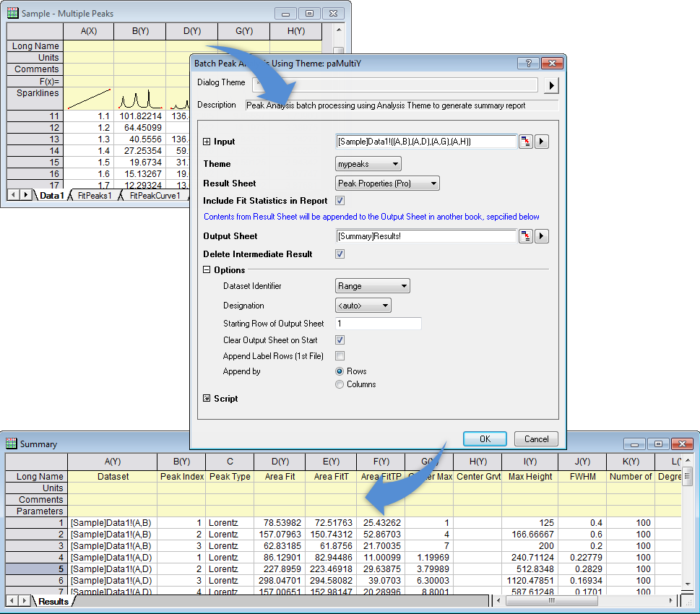Open the Input dataset browser icon
This screenshot has width=700, height=614.
pos(526,142)
